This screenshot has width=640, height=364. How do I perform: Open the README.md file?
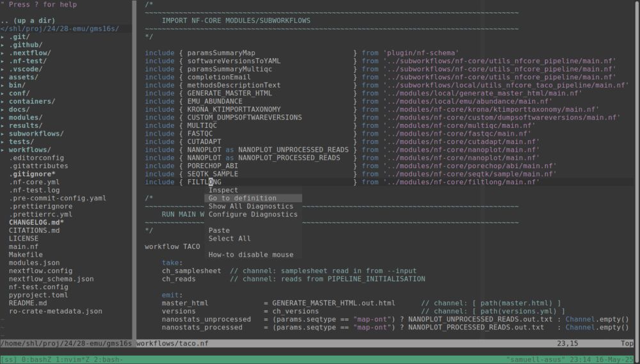pyautogui.click(x=28, y=303)
